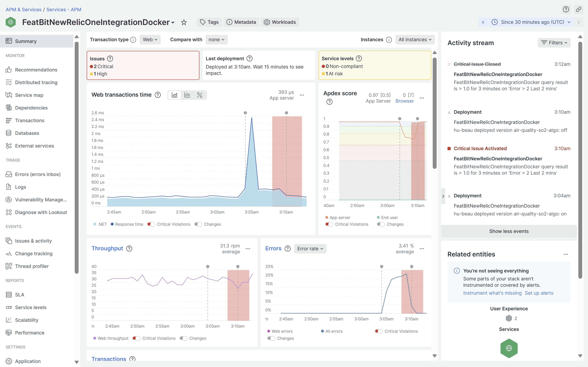
Task: Open Distributed tracing in the sidebar
Action: pyautogui.click(x=36, y=82)
